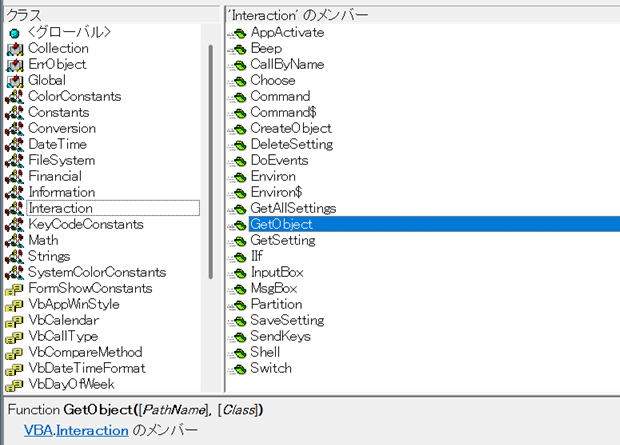Click the method icon next to AppActivate

click(x=237, y=34)
